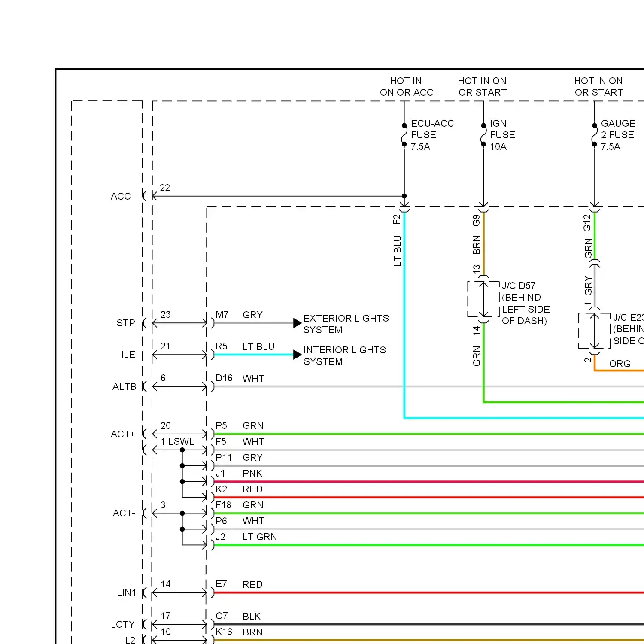Click the J2 LT GRN wire label
The image size is (644, 644).
246,537
